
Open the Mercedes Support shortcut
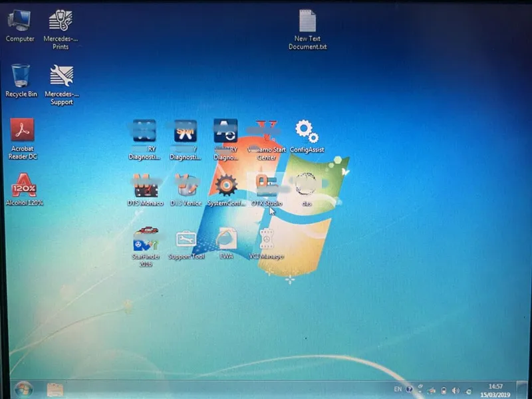point(61,85)
